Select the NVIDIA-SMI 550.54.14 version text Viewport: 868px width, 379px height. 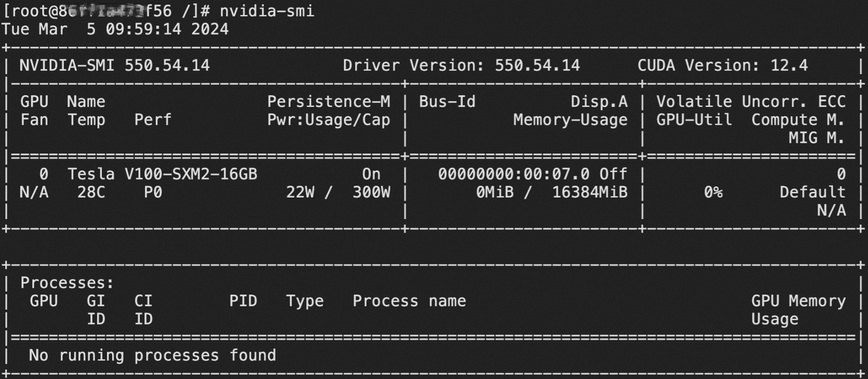115,65
